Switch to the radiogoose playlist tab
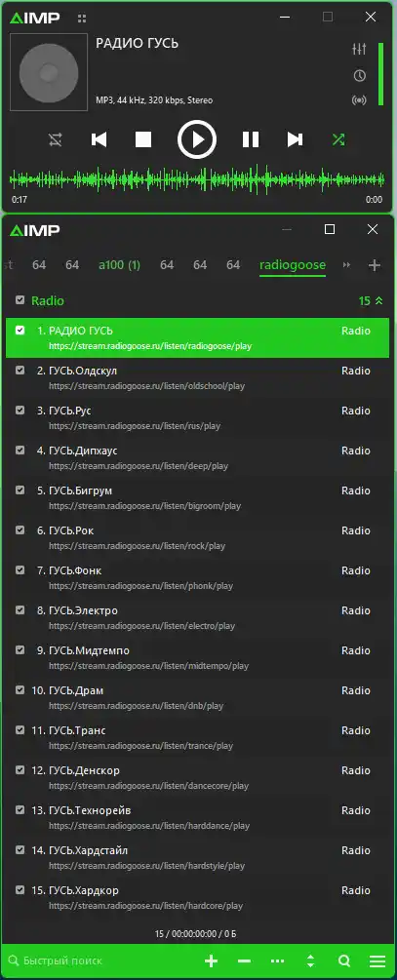The width and height of the screenshot is (397, 980). coord(293,265)
